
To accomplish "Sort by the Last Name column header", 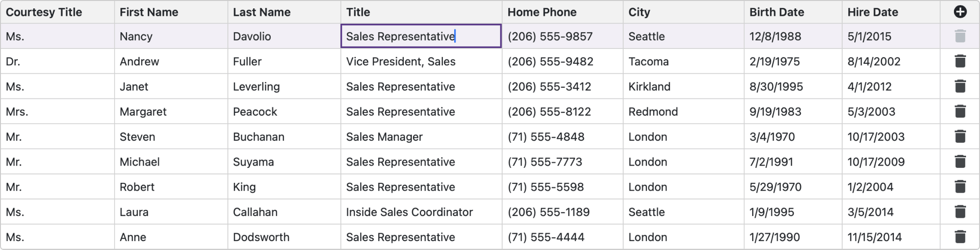I will tap(262, 12).
